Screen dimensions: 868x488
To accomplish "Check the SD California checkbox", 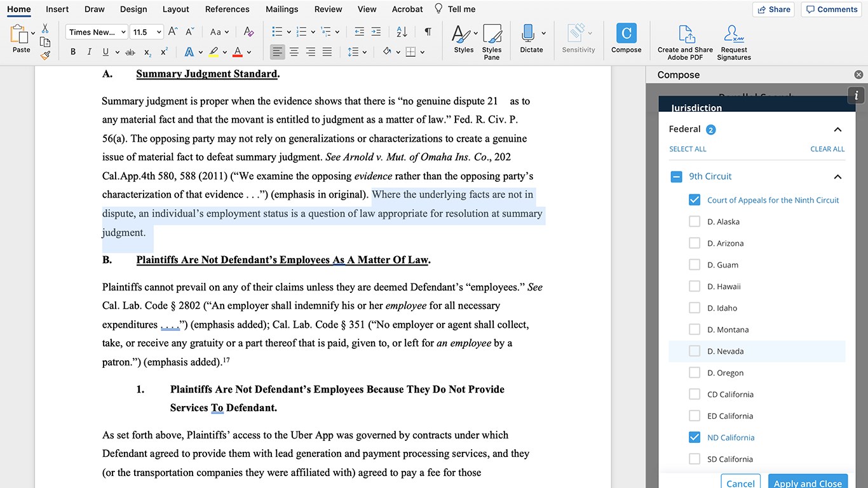I will 695,459.
